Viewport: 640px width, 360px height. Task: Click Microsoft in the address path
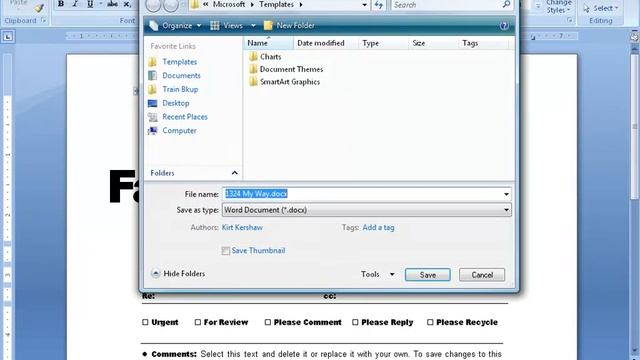pyautogui.click(x=229, y=5)
